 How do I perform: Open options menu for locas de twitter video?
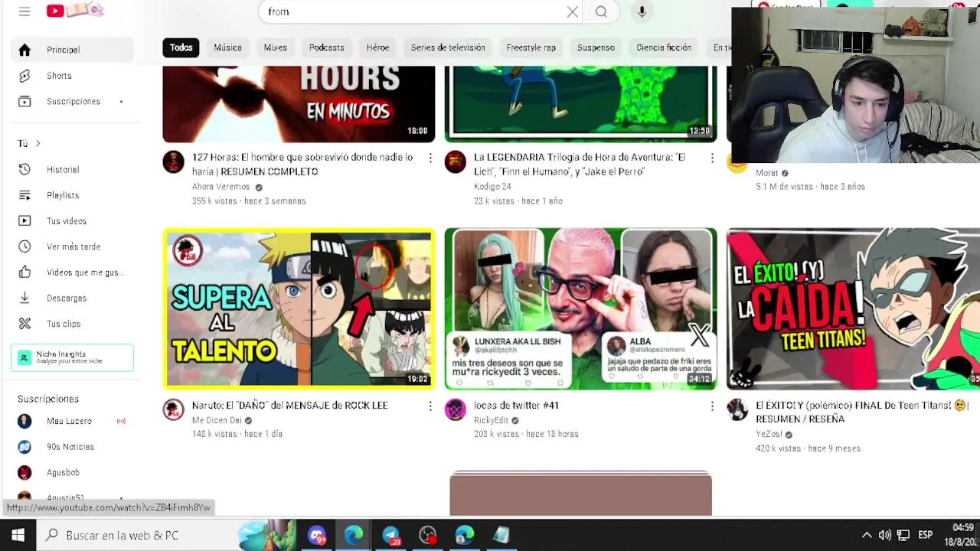pos(712,406)
